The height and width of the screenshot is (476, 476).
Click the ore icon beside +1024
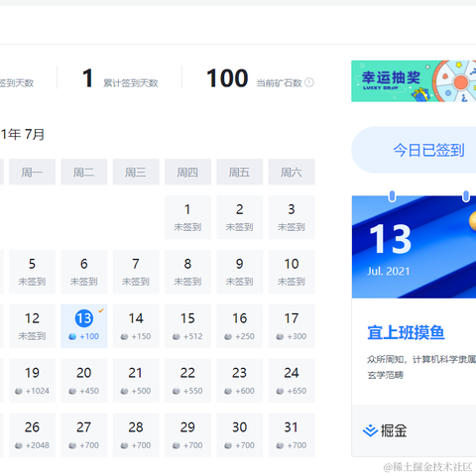(x=19, y=391)
